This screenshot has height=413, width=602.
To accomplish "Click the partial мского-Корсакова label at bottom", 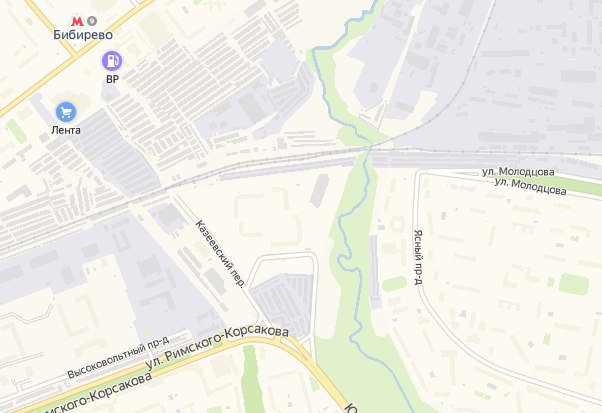I will tap(96, 393).
